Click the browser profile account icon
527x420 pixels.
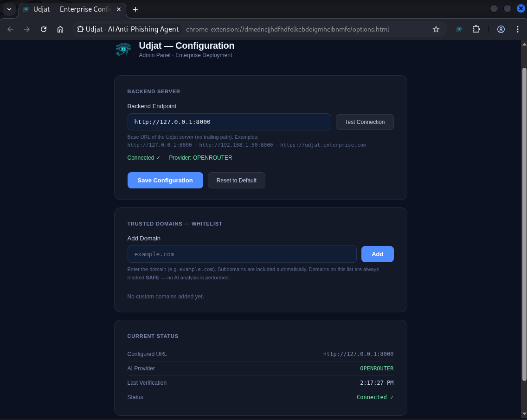[501, 29]
